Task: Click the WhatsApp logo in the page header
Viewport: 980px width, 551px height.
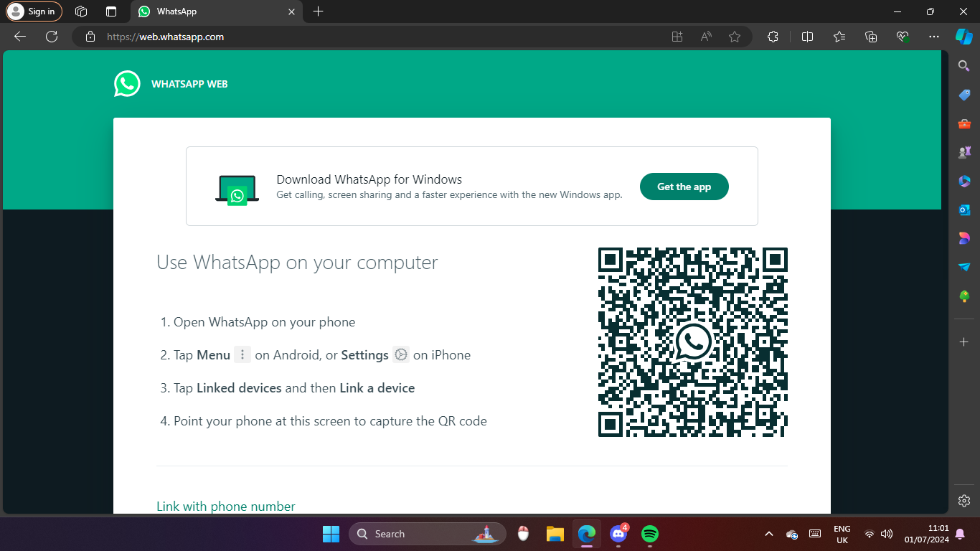Action: 127,84
